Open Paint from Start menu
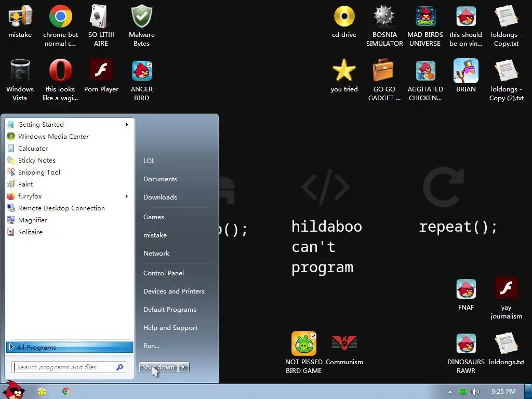The height and width of the screenshot is (399, 532). tap(70, 184)
